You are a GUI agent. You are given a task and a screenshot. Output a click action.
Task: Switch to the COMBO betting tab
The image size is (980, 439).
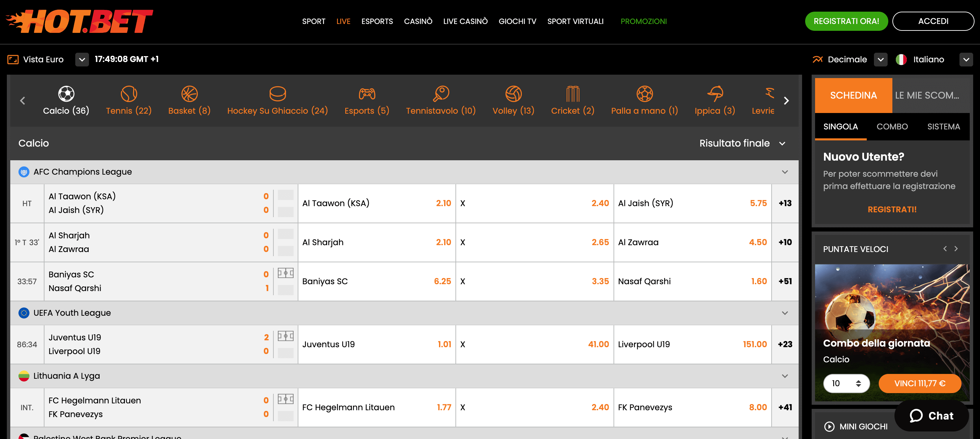pos(892,126)
